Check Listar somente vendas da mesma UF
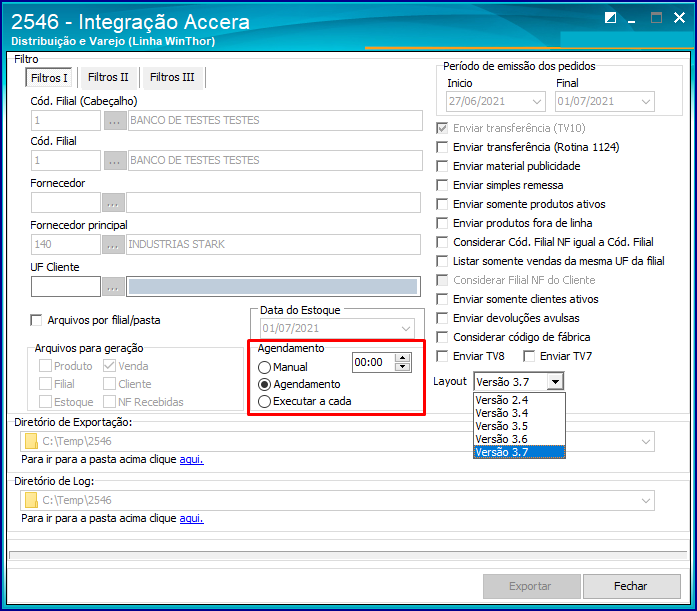Screen dimensions: 697x611 click(442, 261)
